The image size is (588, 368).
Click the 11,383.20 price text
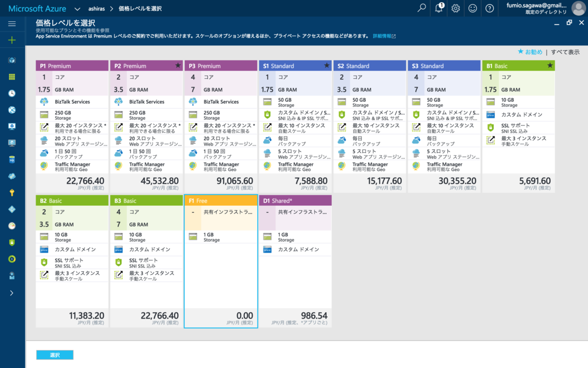pyautogui.click(x=87, y=316)
